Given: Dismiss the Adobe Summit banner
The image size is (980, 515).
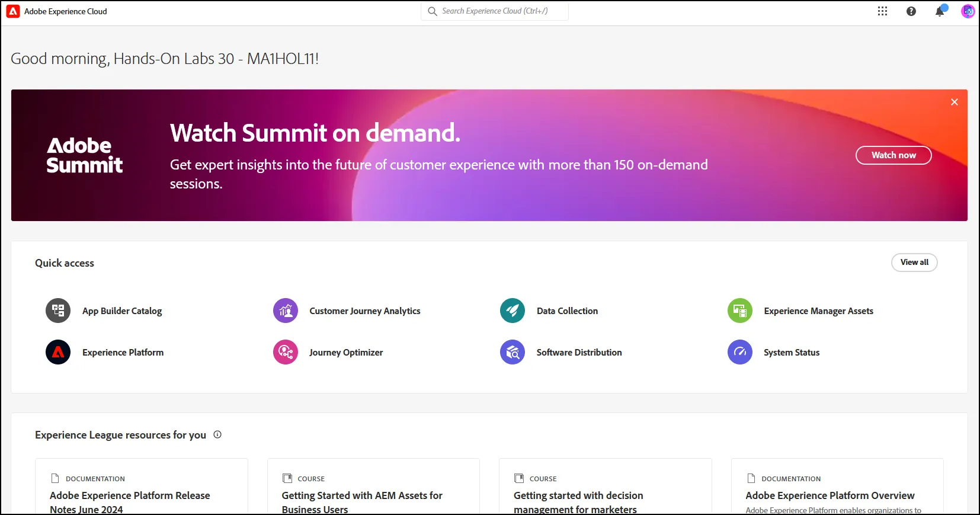Looking at the screenshot, I should pos(955,102).
